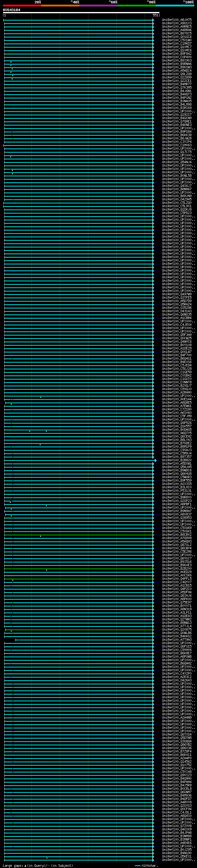Select hit label UniRef100_A2X3S5
The width and height of the screenshot is (197, 868).
click(176, 484)
